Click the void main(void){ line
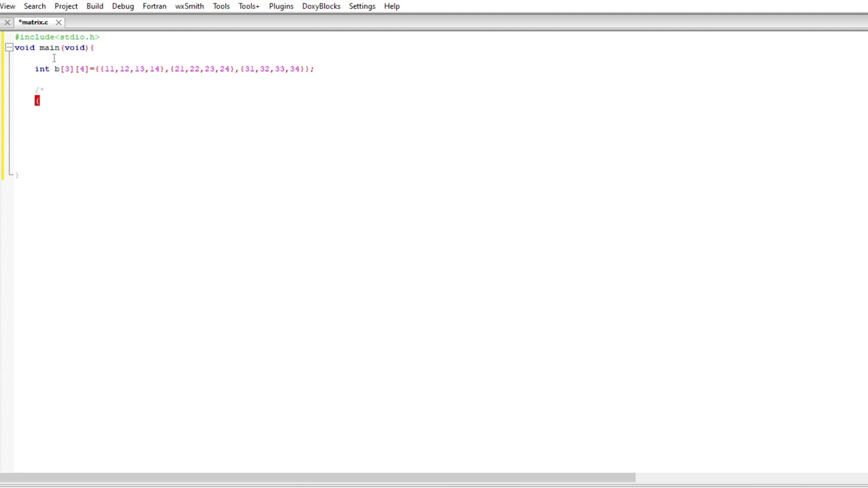The width and height of the screenshot is (868, 488). coord(54,47)
